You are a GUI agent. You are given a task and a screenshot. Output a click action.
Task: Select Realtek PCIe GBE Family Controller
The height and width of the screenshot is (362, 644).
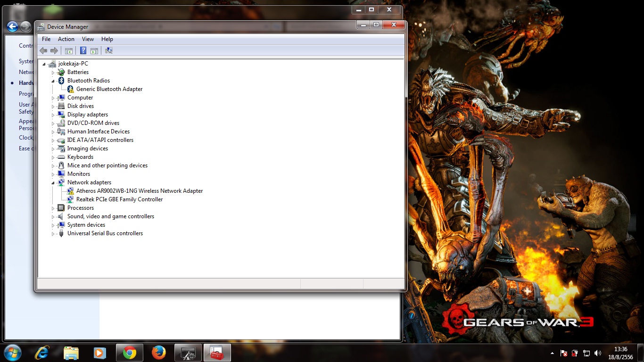(120, 199)
